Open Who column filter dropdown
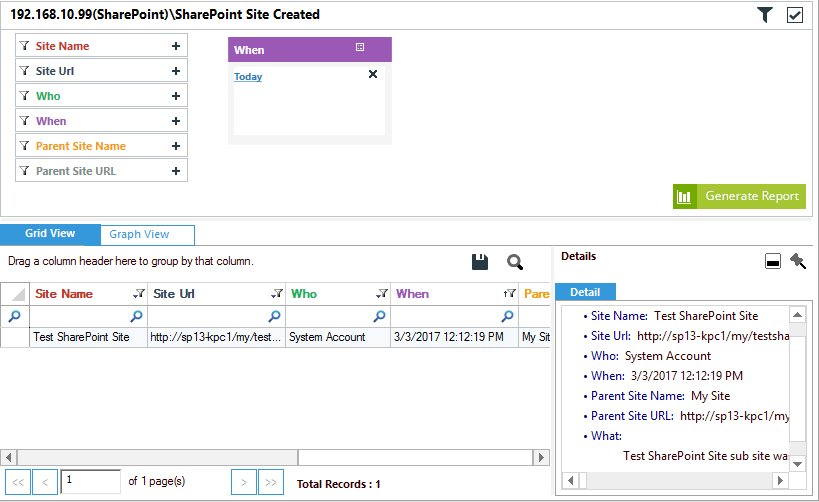This screenshot has height=502, width=819. pyautogui.click(x=382, y=294)
